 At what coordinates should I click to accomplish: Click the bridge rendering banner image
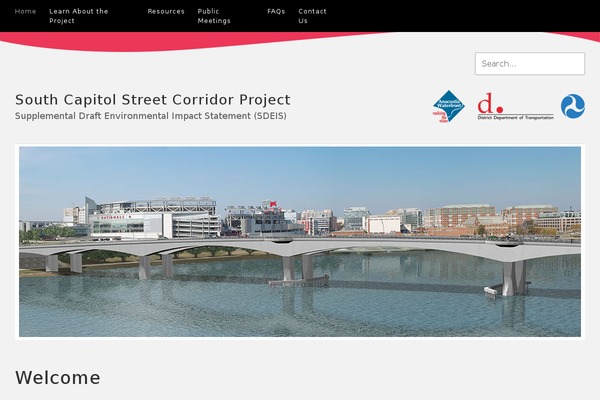300,242
